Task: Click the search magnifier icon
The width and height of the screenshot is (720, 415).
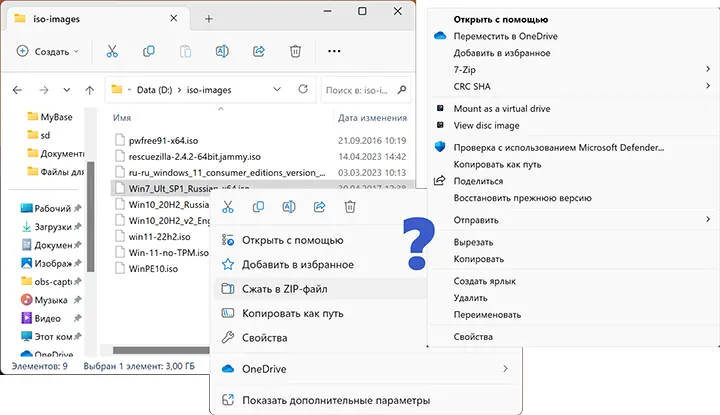Action: (402, 90)
